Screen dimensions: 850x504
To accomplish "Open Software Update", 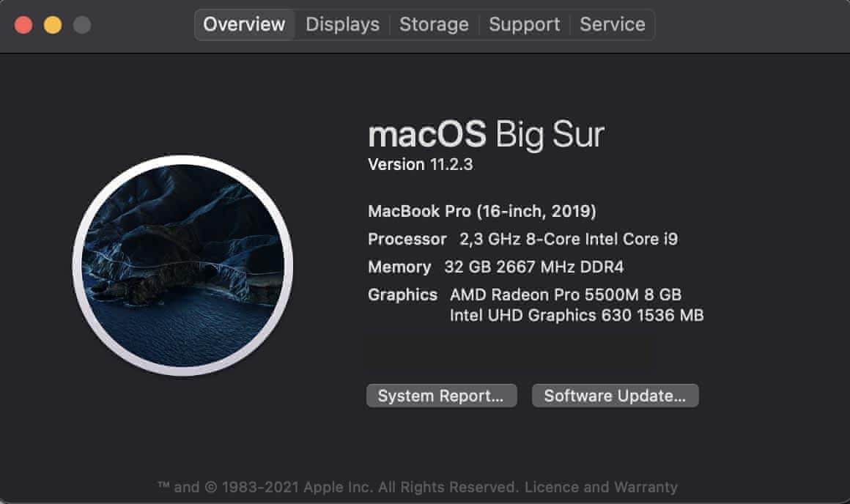I will pos(615,396).
